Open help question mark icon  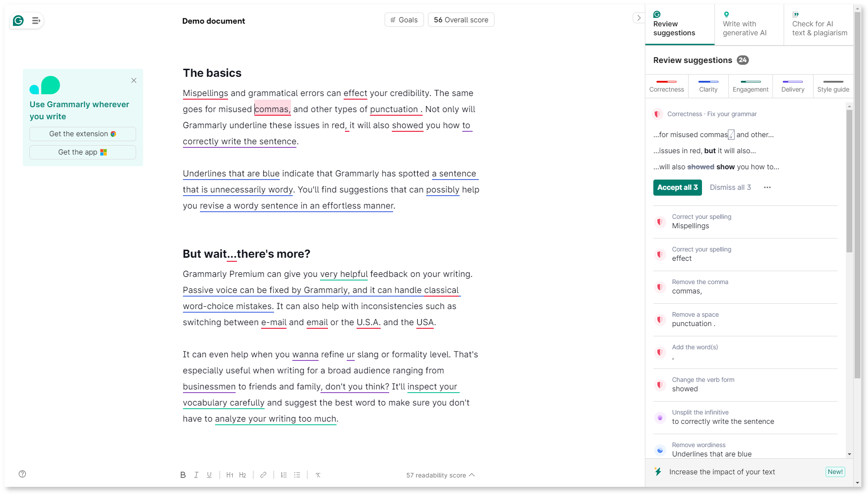pos(22,474)
